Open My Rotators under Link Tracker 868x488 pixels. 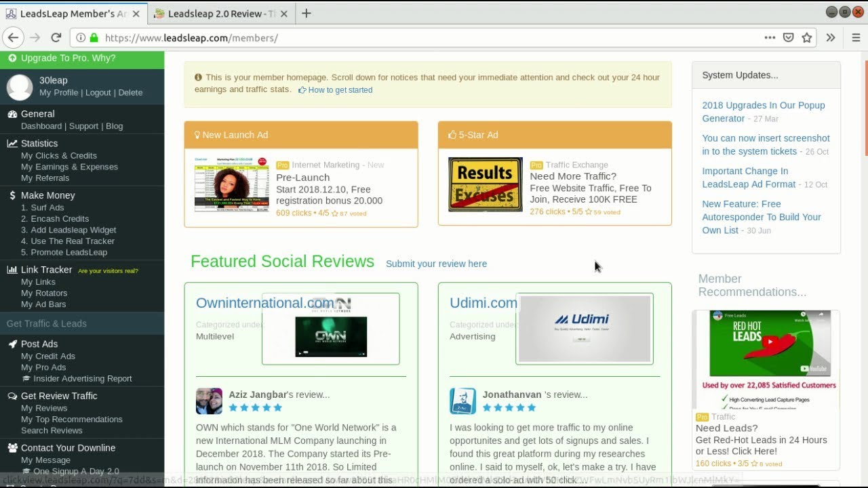click(44, 293)
